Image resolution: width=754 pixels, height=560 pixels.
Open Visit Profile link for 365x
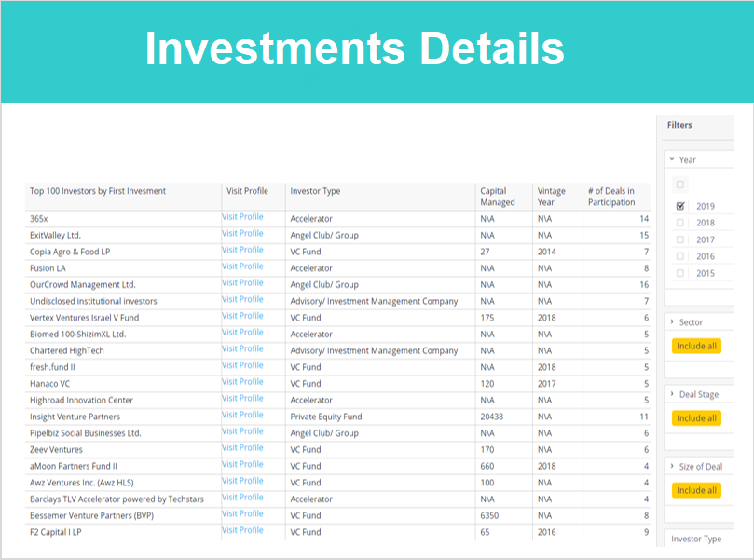coord(242,217)
